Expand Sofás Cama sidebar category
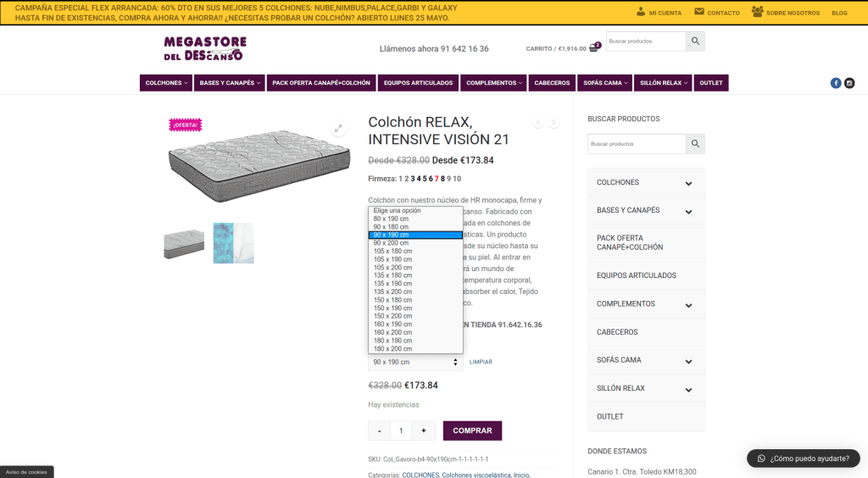Image resolution: width=868 pixels, height=478 pixels. pyautogui.click(x=688, y=362)
